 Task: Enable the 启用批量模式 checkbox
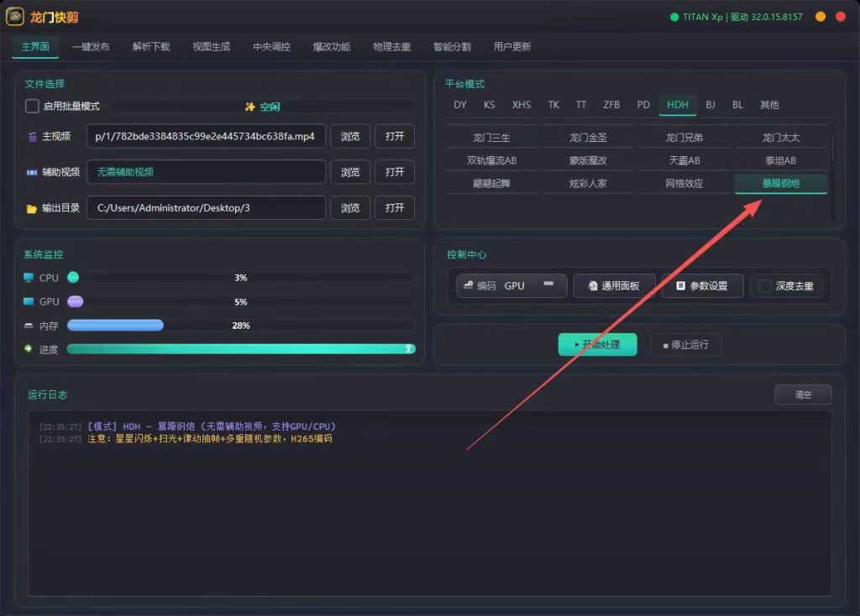33,106
